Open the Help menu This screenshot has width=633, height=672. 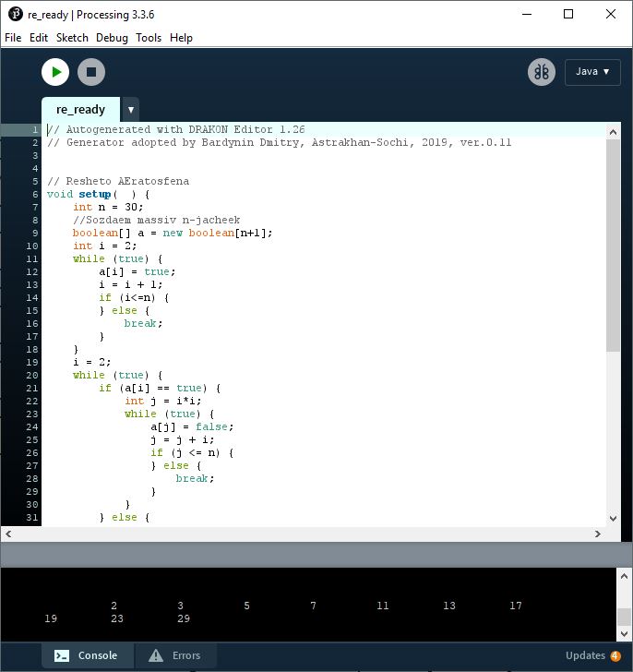click(182, 38)
